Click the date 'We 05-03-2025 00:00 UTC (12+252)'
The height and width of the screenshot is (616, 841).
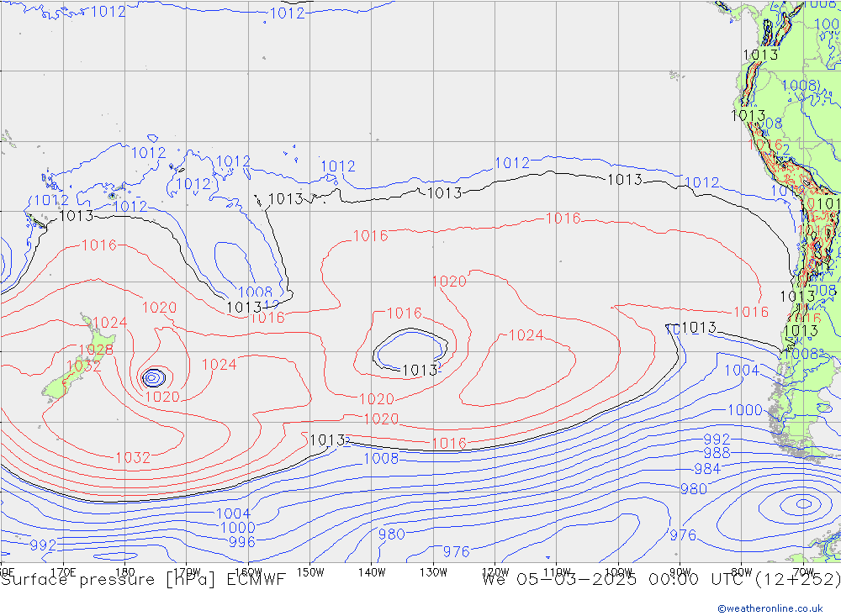(661, 580)
